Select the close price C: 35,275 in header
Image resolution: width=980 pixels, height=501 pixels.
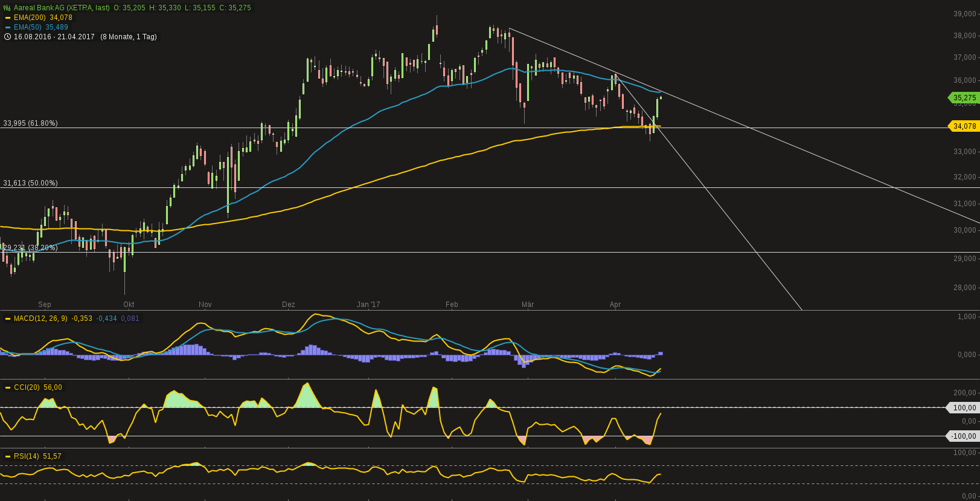point(235,8)
